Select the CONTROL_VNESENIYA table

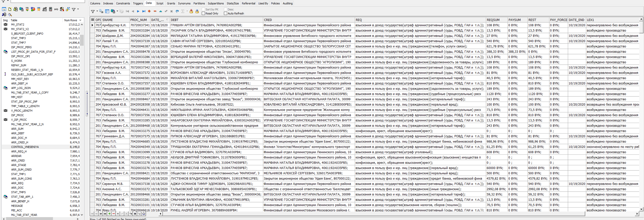25,147
